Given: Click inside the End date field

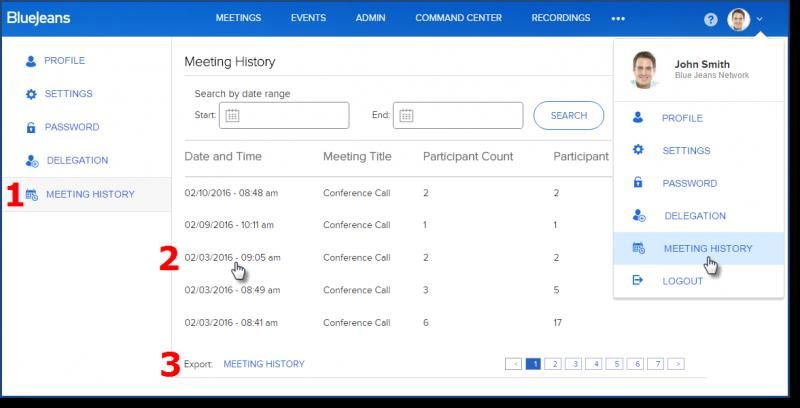Looking at the screenshot, I should coord(458,115).
